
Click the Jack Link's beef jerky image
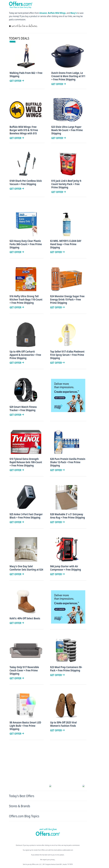[x=67, y=164]
